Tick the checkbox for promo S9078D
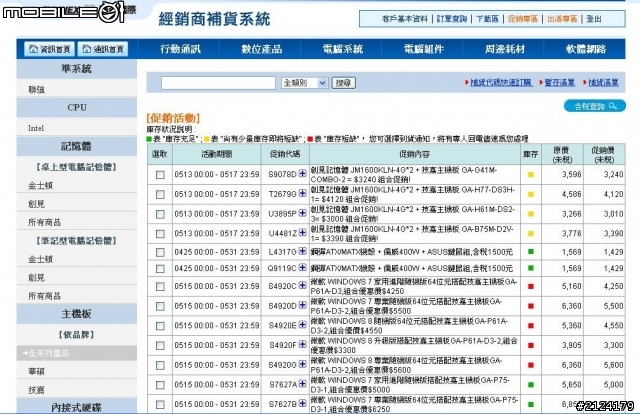The image size is (640, 414). click(x=160, y=175)
